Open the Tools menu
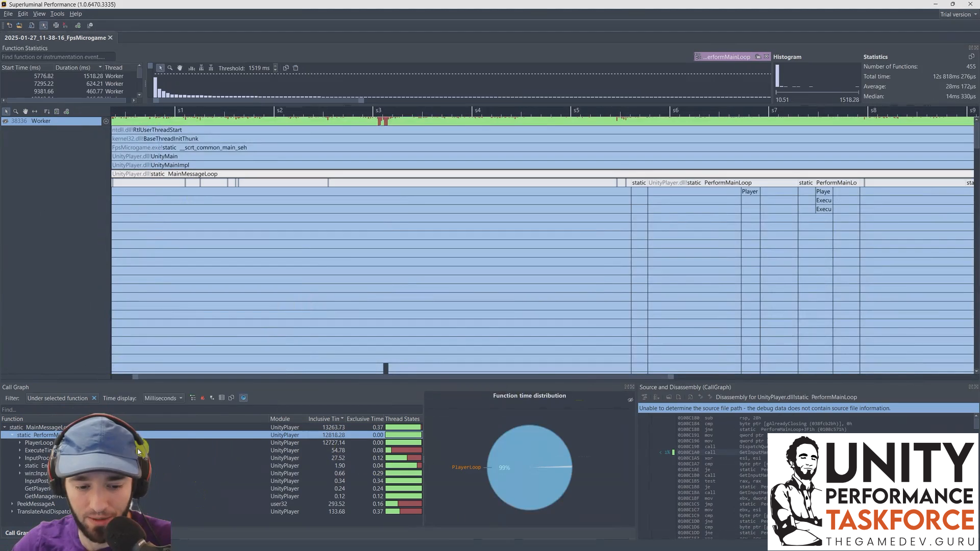 click(57, 14)
